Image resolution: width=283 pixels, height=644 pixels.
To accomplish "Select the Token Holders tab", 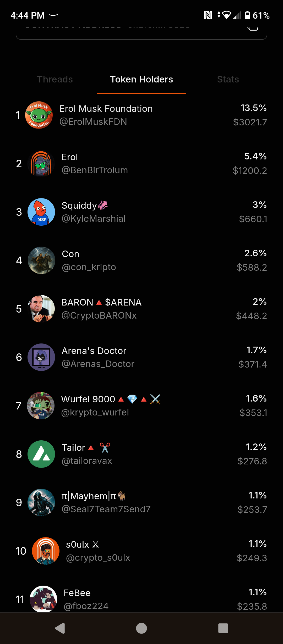I will 141,79.
